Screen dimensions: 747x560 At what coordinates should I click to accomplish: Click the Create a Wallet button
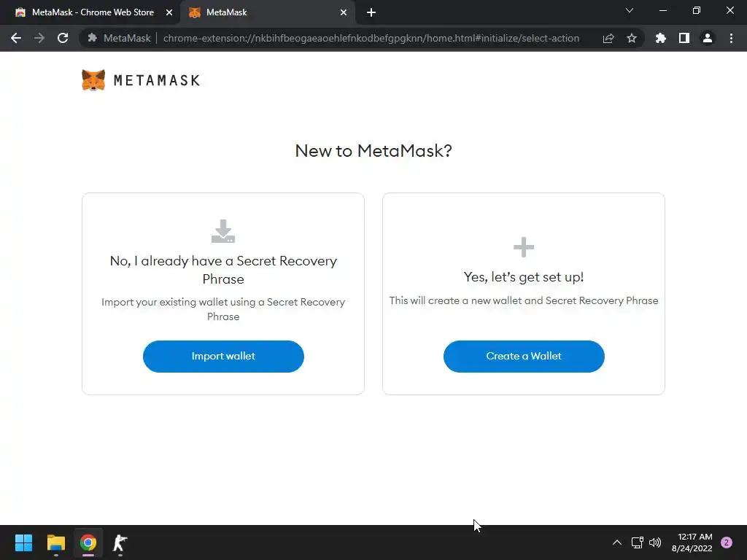(x=524, y=356)
